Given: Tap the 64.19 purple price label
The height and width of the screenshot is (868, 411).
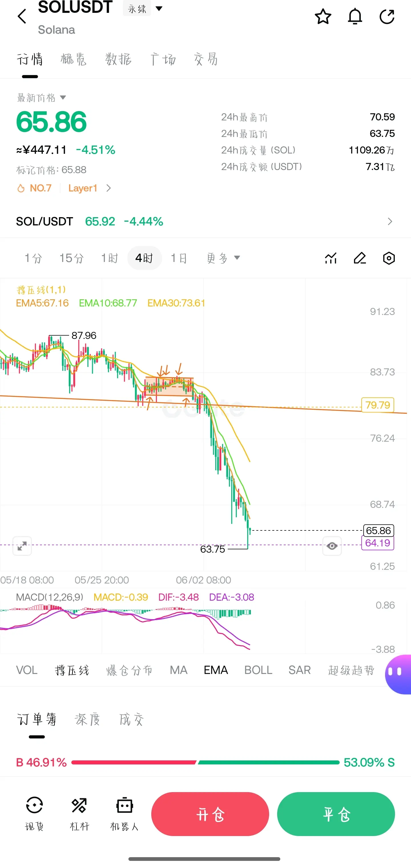Looking at the screenshot, I should [378, 543].
